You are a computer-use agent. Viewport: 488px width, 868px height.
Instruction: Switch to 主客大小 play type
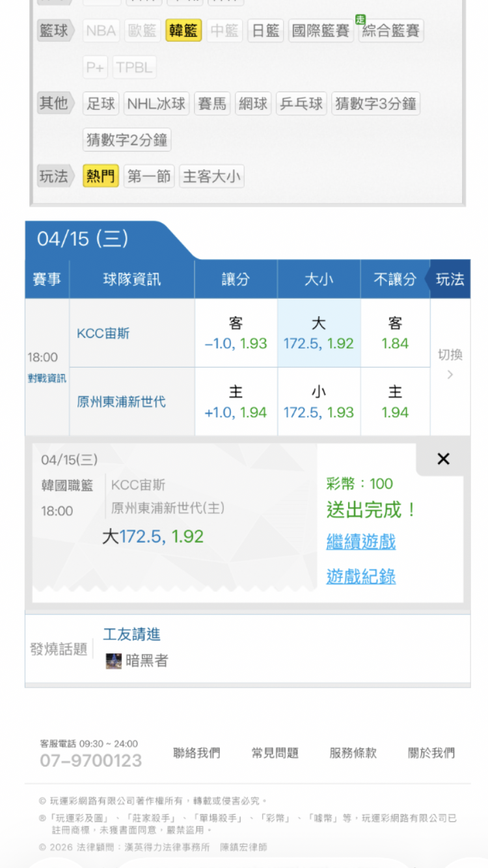(211, 176)
